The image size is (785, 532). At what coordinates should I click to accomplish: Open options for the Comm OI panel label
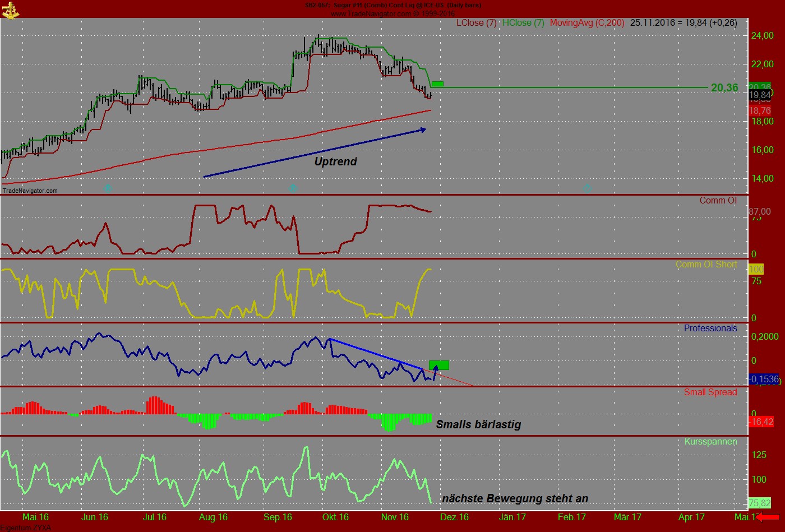point(718,200)
